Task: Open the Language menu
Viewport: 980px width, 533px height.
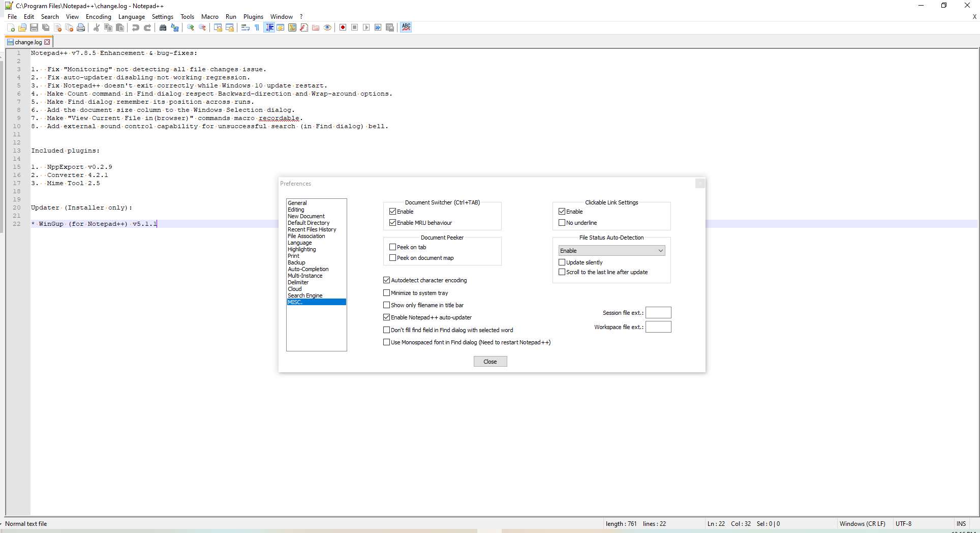Action: 132,17
